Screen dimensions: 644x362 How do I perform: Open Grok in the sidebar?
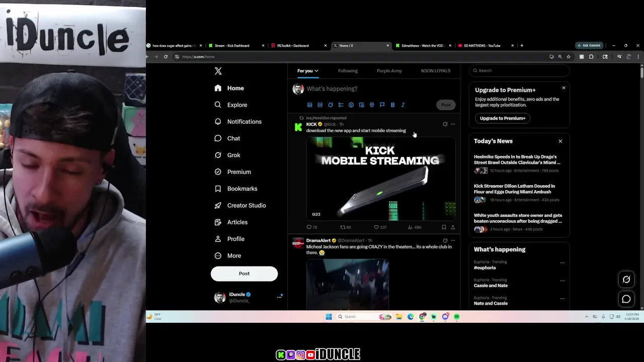(x=227, y=155)
